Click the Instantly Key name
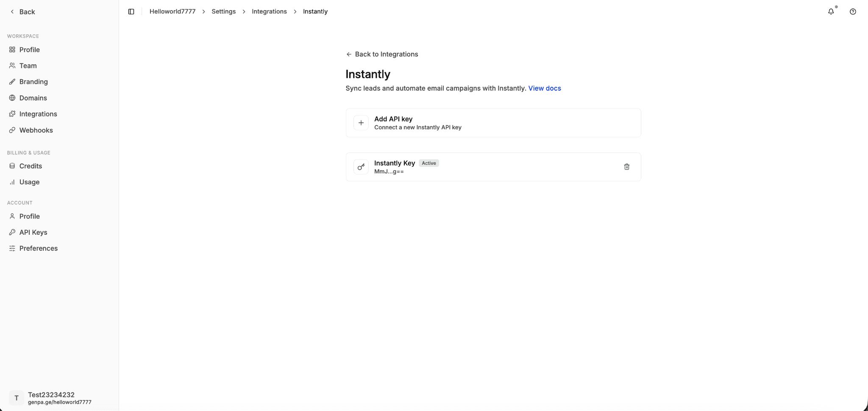This screenshot has height=411, width=868. click(x=395, y=163)
